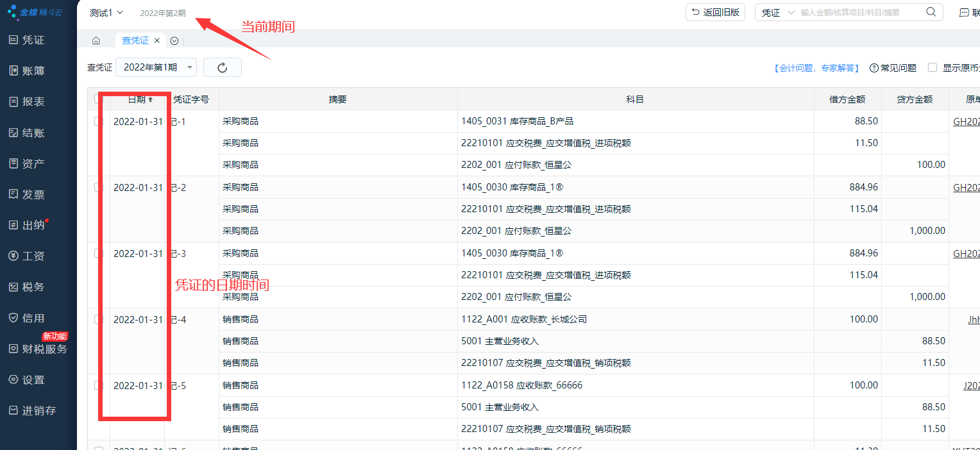Open the tab list chevron after 查凭证
This screenshot has height=450, width=980.
point(174,40)
